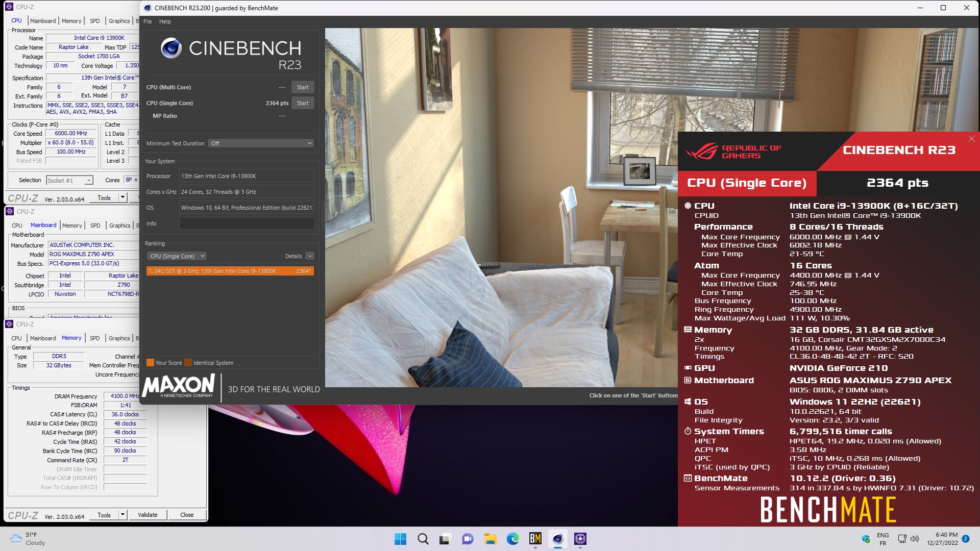Click the PCI-Express 5.0 (32.0 GT/s) bus specs field
Viewport: 980px width, 551px height.
click(x=93, y=264)
